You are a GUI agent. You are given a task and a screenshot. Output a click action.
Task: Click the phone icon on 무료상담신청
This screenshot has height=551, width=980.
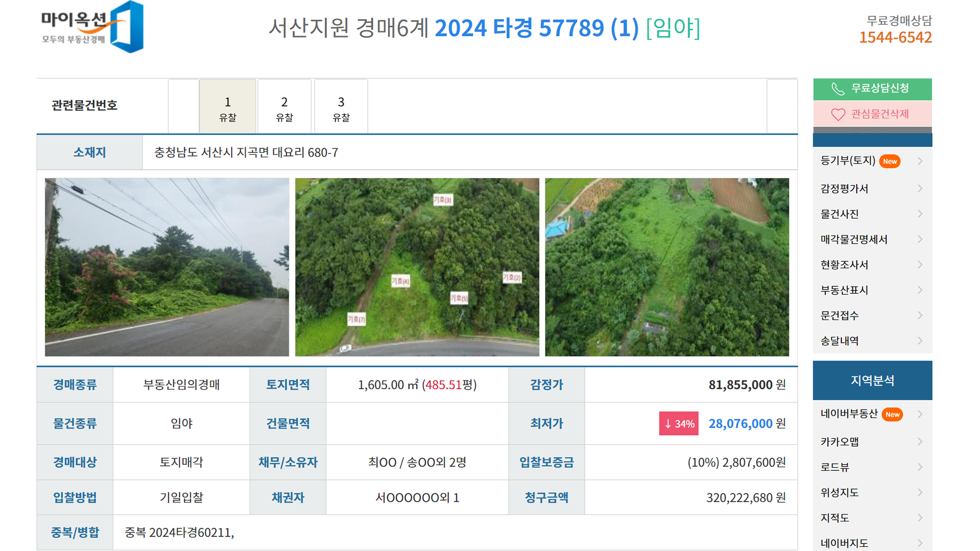tap(838, 89)
